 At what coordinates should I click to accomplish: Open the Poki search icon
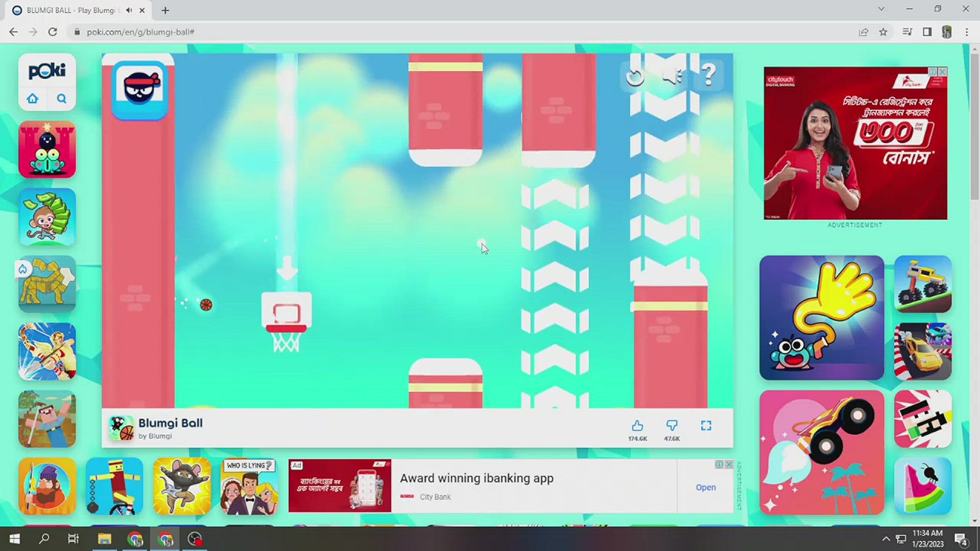coord(62,98)
